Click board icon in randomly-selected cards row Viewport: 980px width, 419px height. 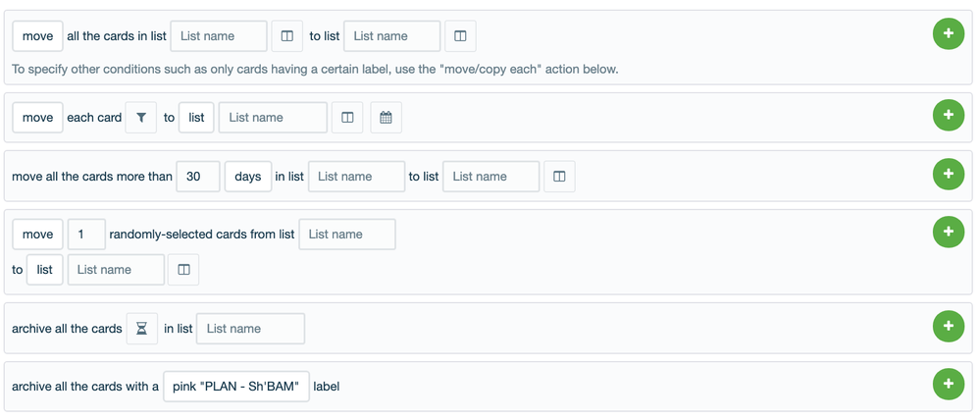pos(183,270)
